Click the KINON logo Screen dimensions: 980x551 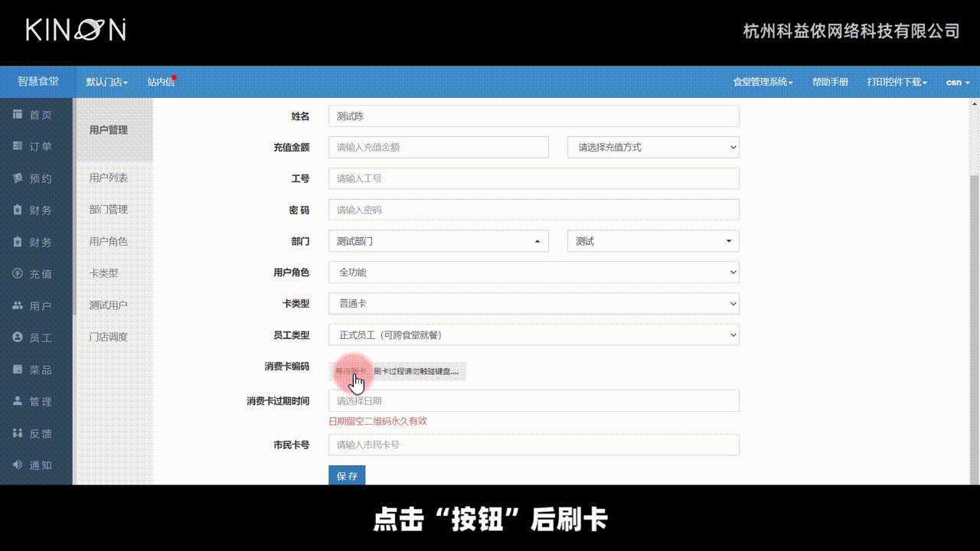(x=76, y=29)
